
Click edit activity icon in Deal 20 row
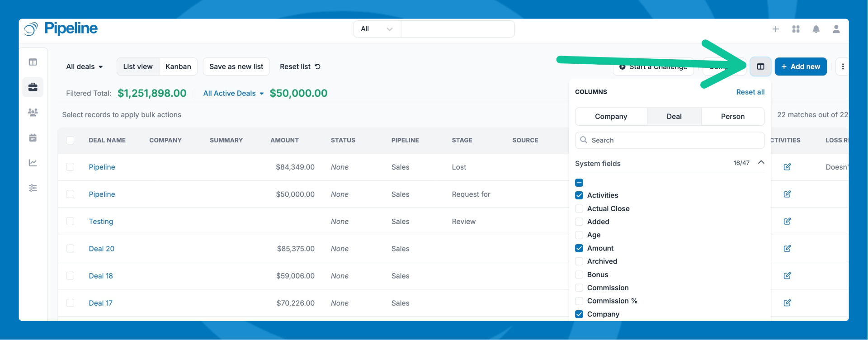(787, 248)
